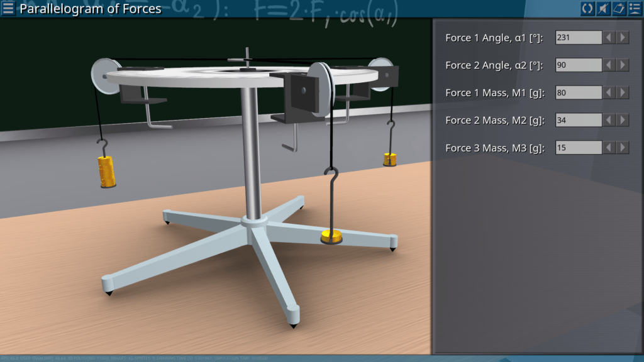Screen dimensions: 644x362
Task: Decrease Force 2 Mass with left arrow
Action: [x=609, y=120]
